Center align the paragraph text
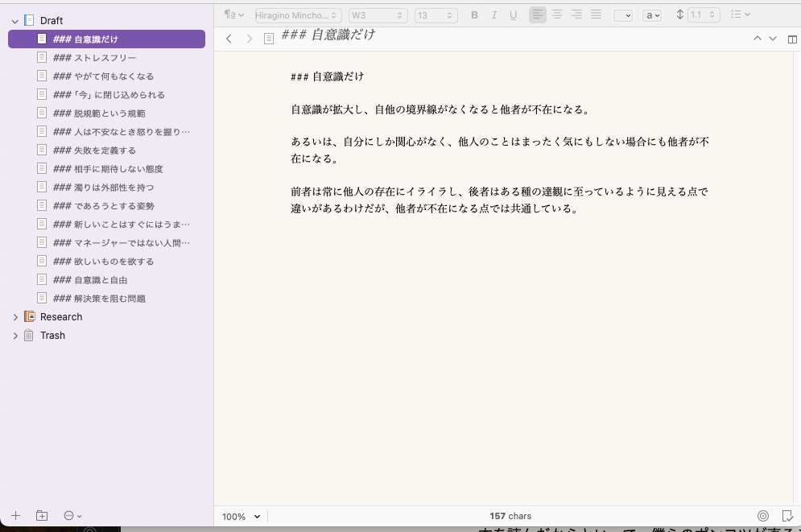 click(x=556, y=14)
